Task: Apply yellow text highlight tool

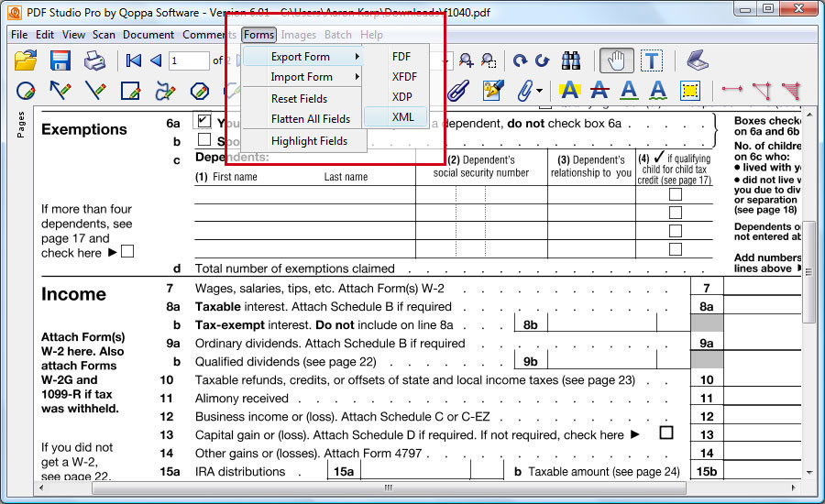Action: [x=570, y=91]
